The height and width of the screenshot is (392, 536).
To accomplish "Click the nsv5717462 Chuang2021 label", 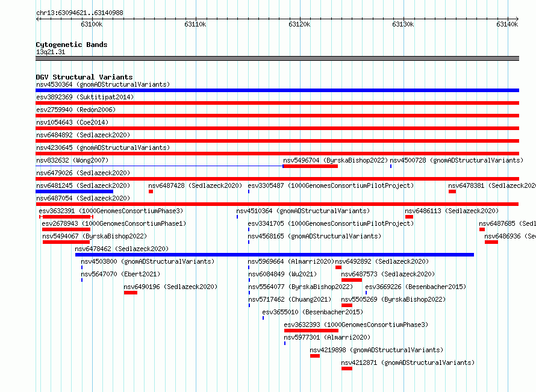I will [x=290, y=299].
